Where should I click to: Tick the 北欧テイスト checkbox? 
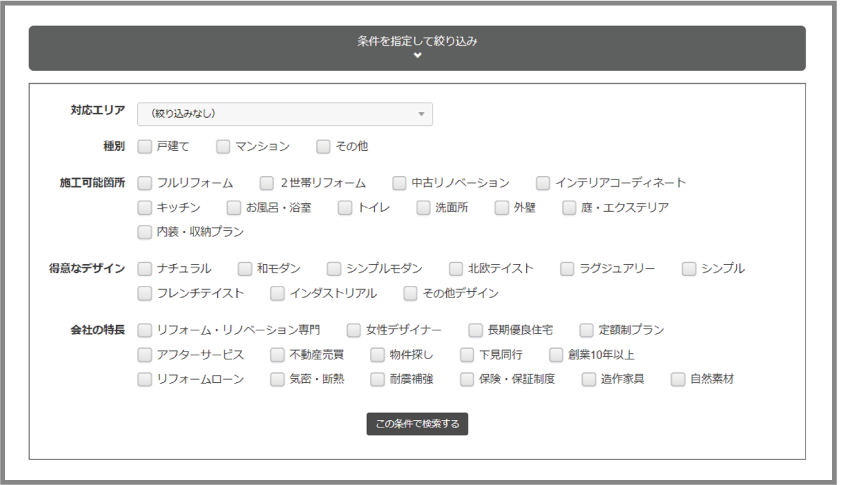456,269
